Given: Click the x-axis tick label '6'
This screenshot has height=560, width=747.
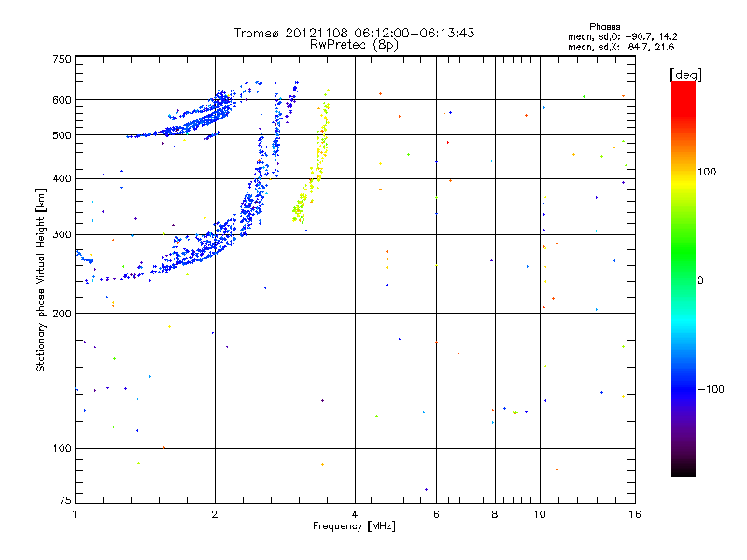Looking at the screenshot, I should 436,514.
